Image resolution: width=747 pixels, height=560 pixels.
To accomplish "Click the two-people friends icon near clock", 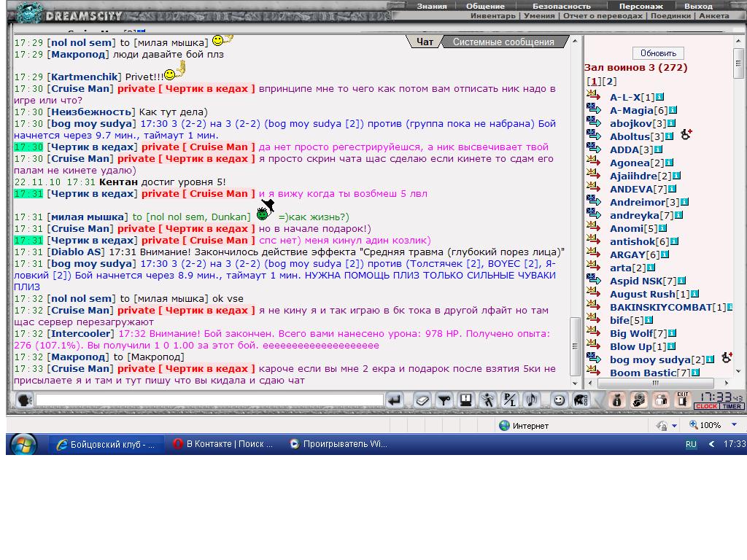I will point(661,400).
